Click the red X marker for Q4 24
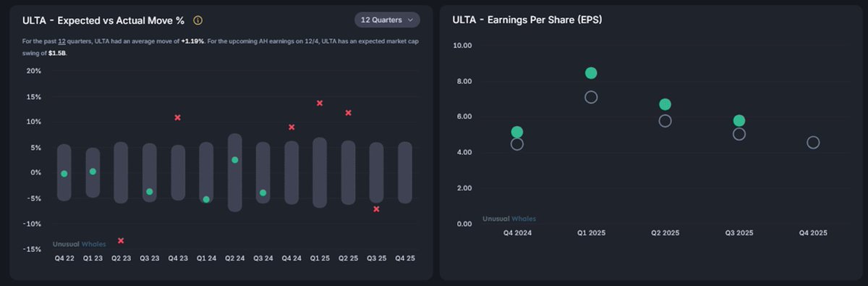The width and height of the screenshot is (868, 286). pos(292,127)
